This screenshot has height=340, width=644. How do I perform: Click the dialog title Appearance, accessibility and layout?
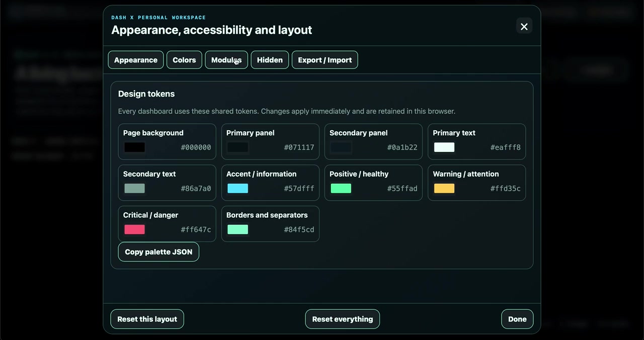(x=212, y=30)
